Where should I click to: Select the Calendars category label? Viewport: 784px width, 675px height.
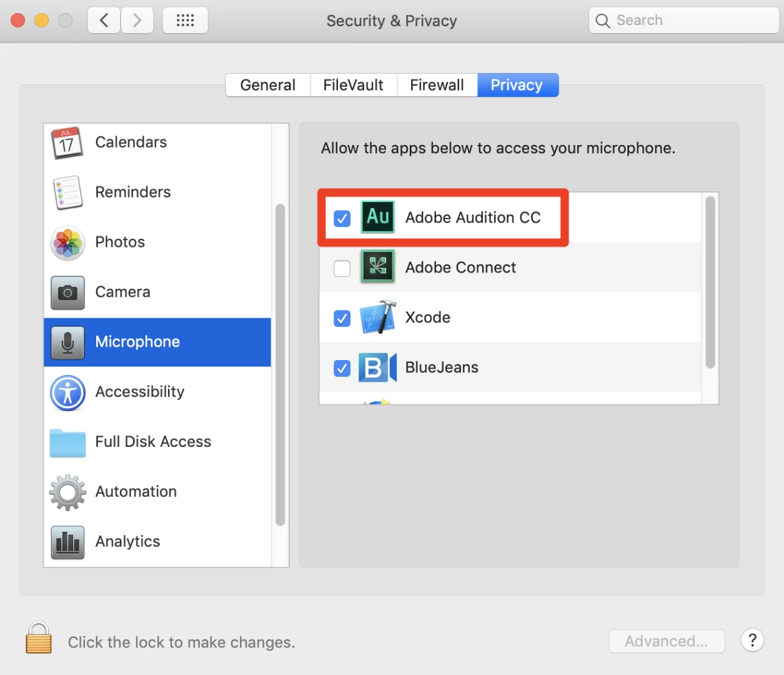[131, 142]
